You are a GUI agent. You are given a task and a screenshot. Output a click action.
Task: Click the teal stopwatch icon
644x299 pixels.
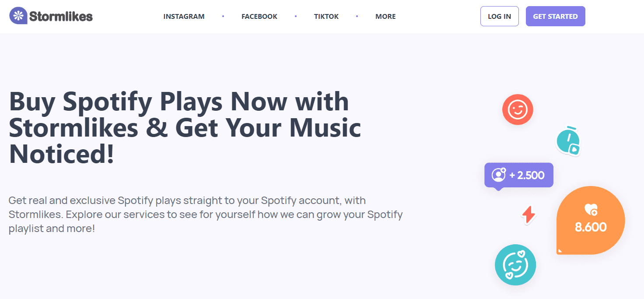[568, 141]
